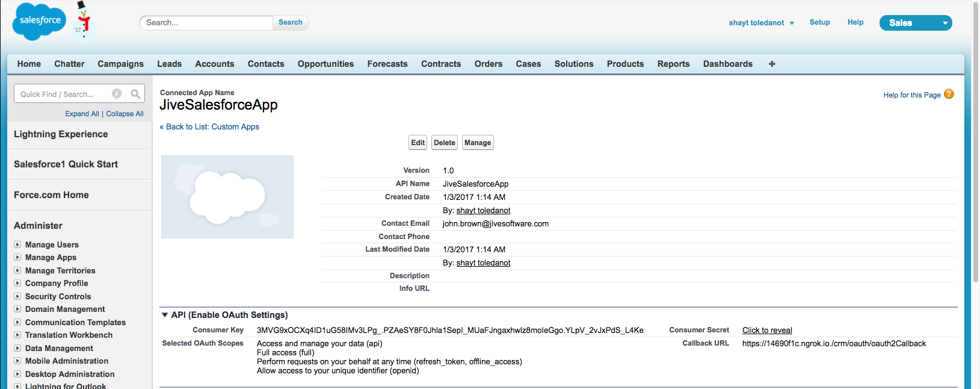Click Expand All in the sidebar
This screenshot has width=980, height=389.
point(82,114)
